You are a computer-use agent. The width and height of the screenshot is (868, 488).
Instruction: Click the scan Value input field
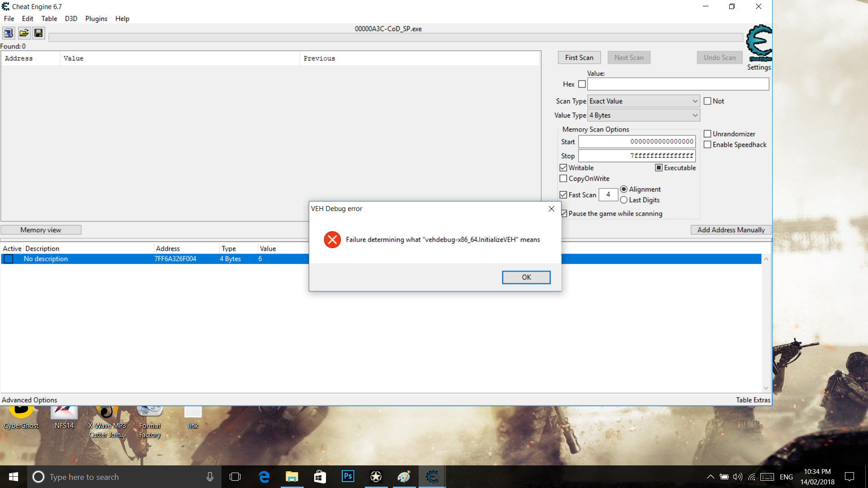click(x=678, y=84)
